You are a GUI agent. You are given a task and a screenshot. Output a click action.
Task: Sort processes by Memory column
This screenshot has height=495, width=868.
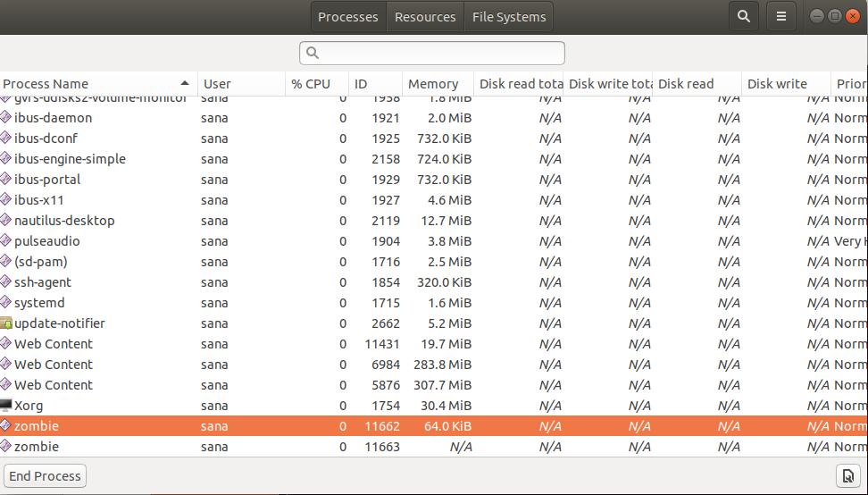(x=433, y=84)
